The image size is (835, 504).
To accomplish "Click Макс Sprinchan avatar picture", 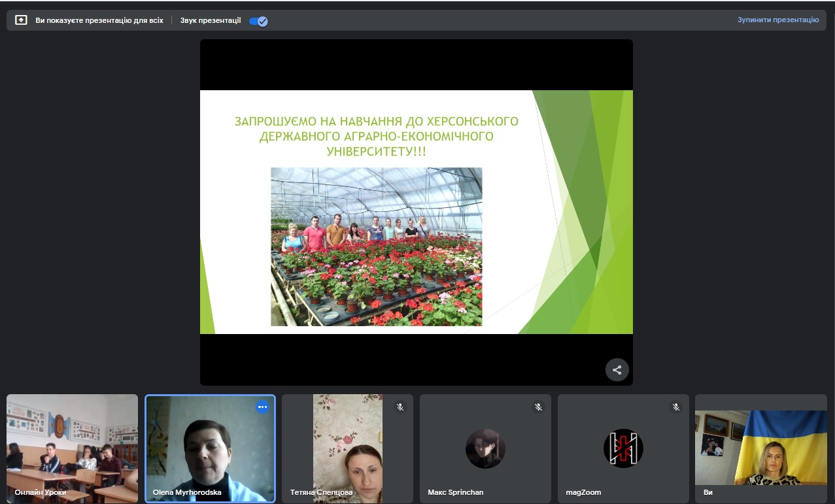I will tap(485, 448).
